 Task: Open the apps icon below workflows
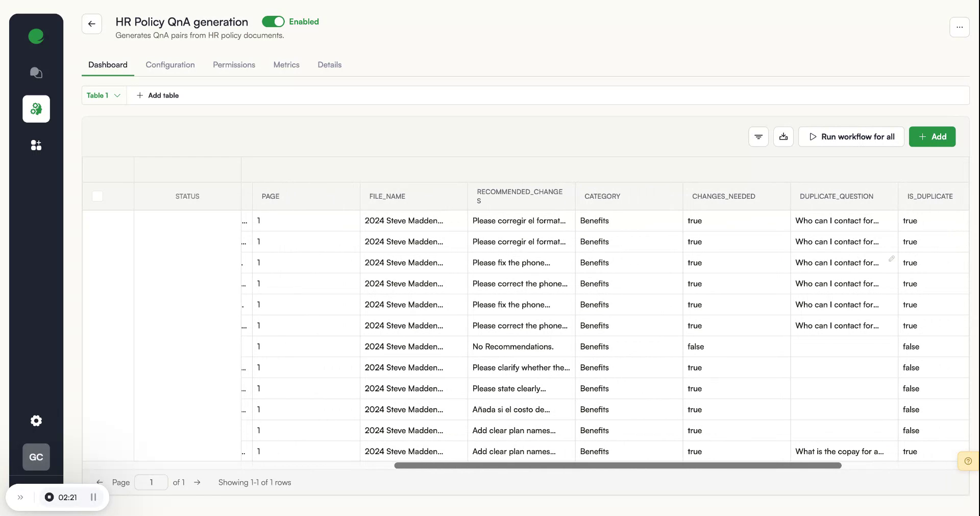pyautogui.click(x=36, y=146)
